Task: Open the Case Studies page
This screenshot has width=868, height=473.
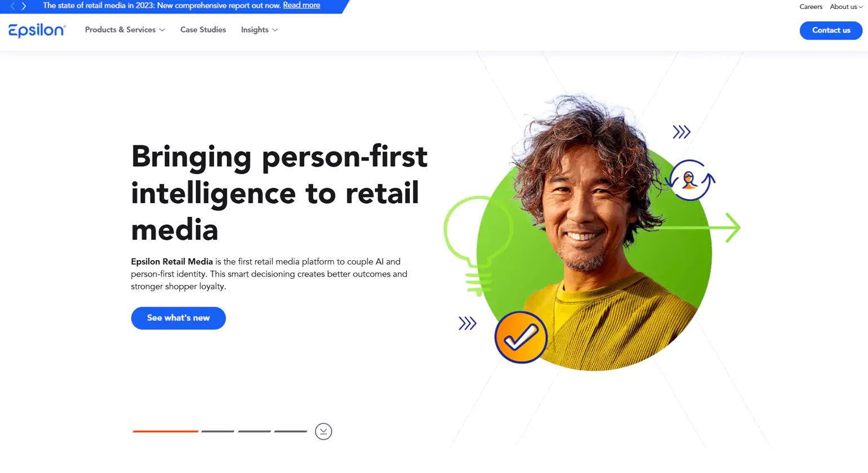Action: [x=203, y=30]
